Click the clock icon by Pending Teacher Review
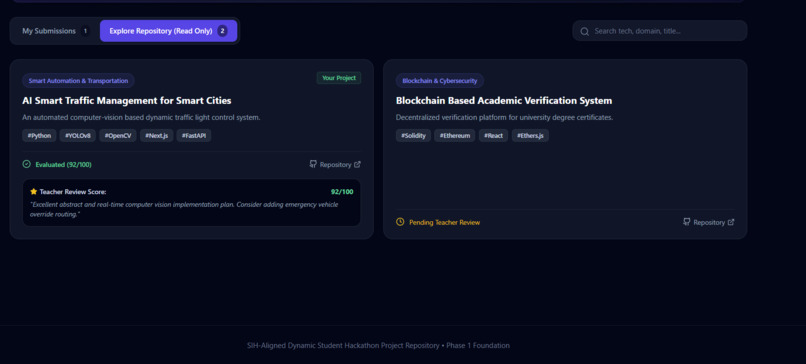This screenshot has width=806, height=364. [400, 222]
